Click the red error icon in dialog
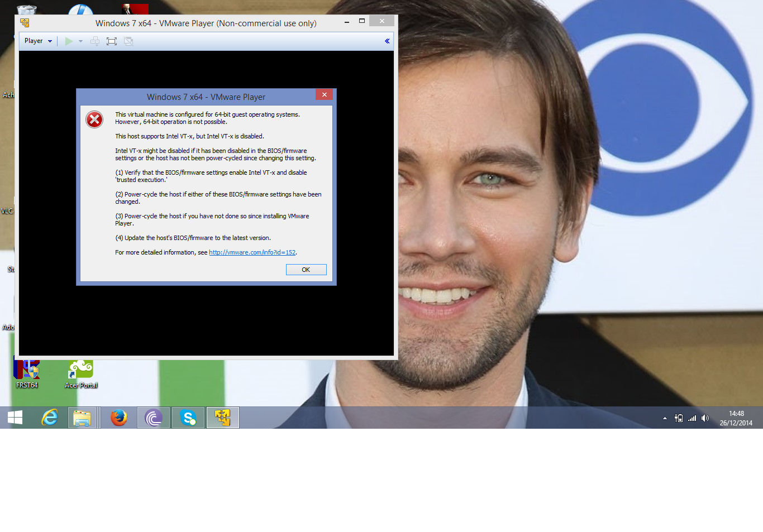 (x=94, y=119)
